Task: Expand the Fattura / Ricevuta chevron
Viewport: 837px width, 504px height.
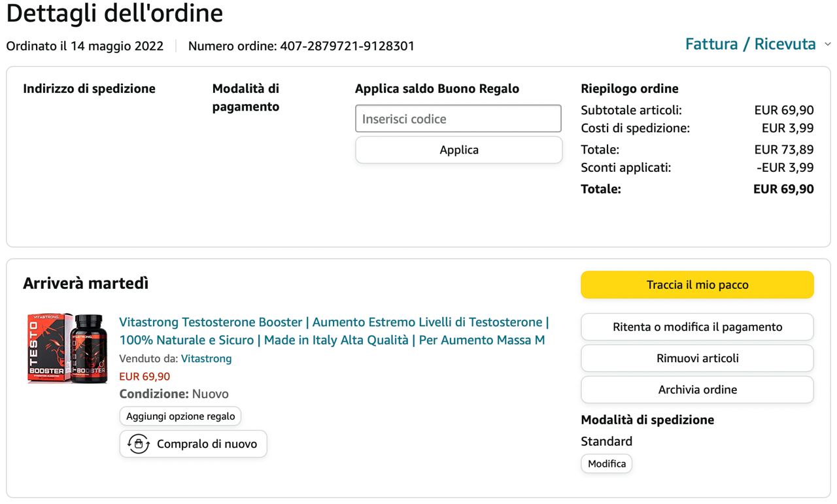Action: click(x=827, y=44)
